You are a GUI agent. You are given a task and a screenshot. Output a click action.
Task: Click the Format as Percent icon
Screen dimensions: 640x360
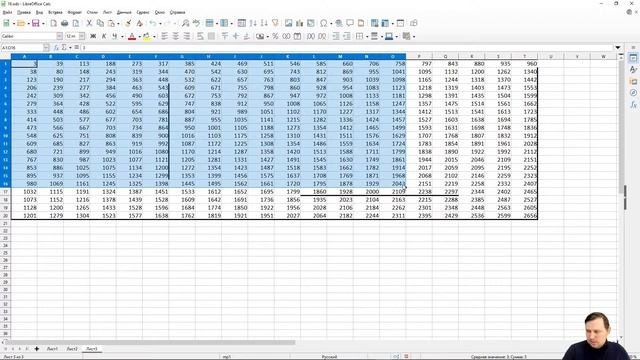(275, 36)
